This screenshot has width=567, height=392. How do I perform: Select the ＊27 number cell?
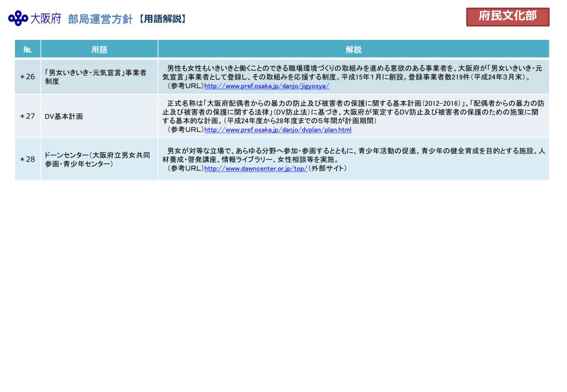[28, 116]
